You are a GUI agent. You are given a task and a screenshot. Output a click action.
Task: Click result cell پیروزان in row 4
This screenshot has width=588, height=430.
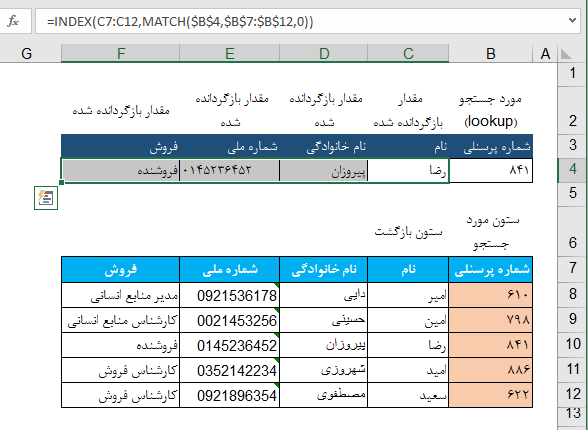point(324,170)
